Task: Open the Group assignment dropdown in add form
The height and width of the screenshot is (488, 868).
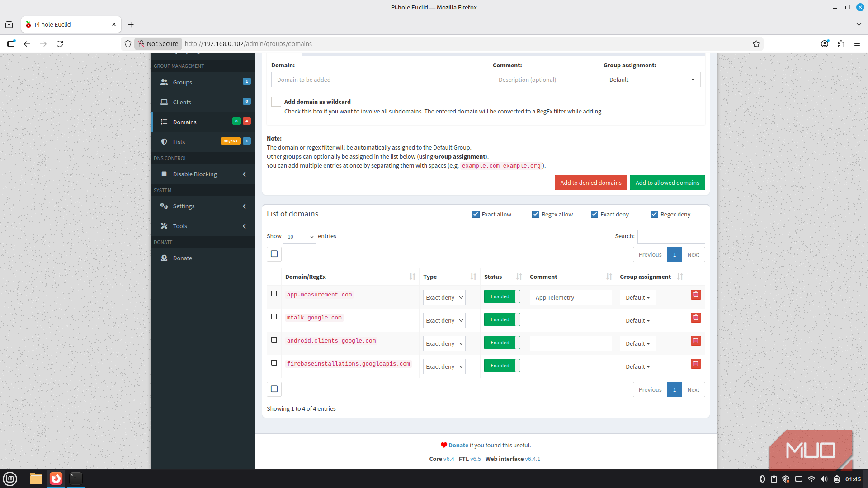Action: tap(652, 80)
